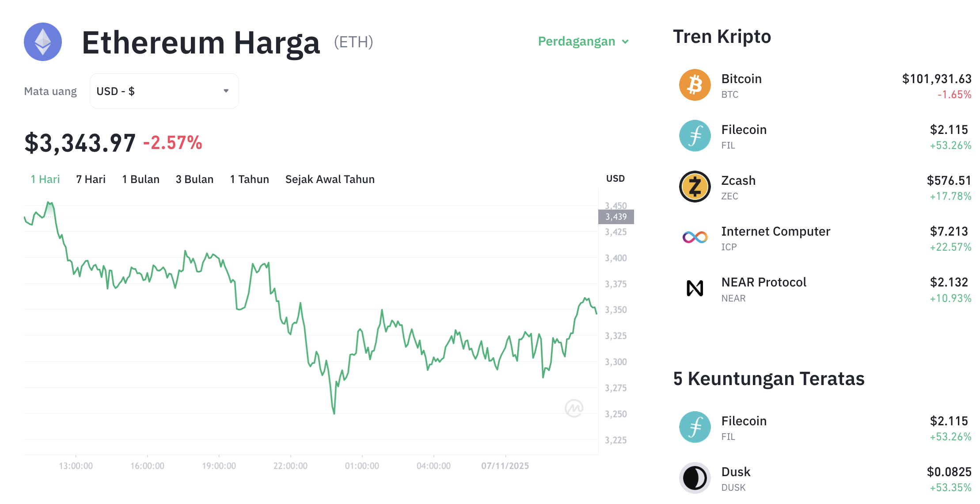The height and width of the screenshot is (504, 980).
Task: Show the 1 Bulan price range
Action: pos(141,179)
